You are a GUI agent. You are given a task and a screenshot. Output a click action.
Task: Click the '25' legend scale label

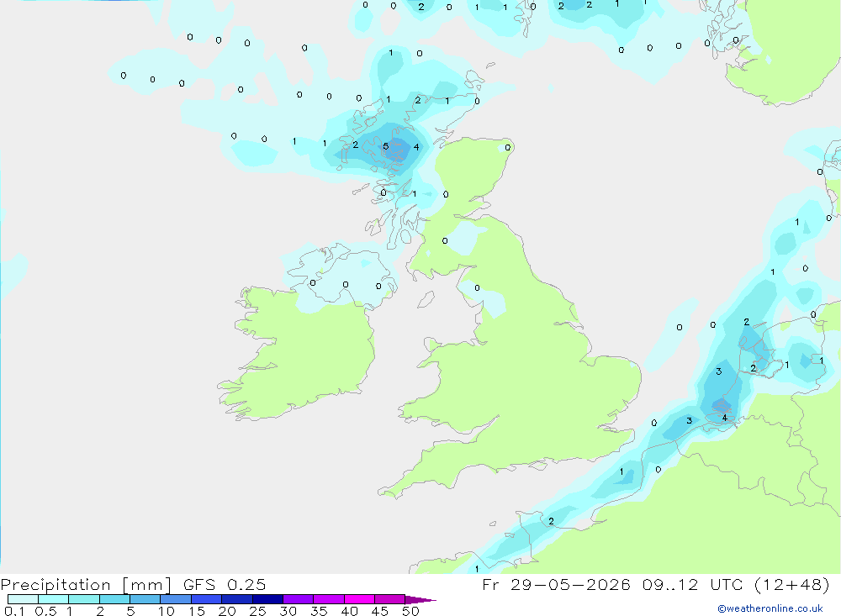point(258,611)
